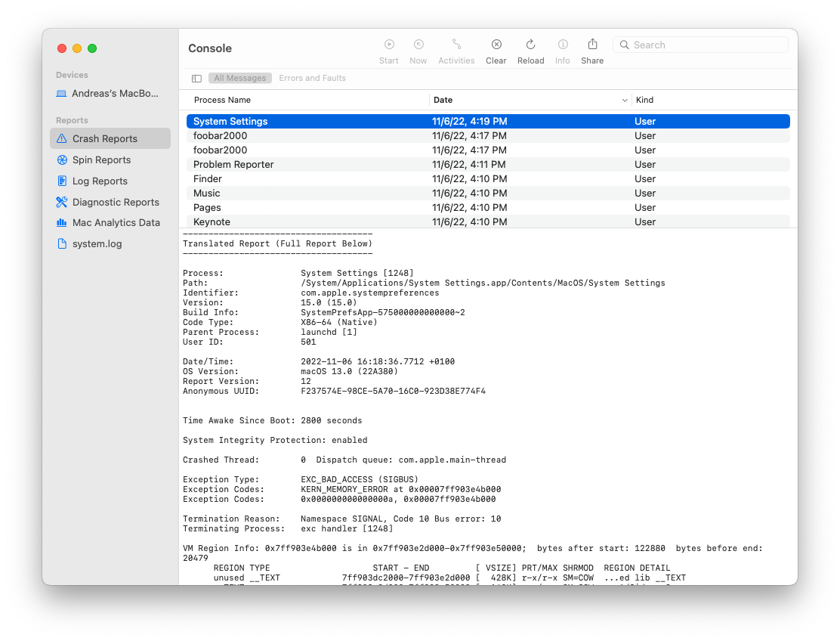
Task: Click the magnifying glass search icon
Action: (624, 45)
